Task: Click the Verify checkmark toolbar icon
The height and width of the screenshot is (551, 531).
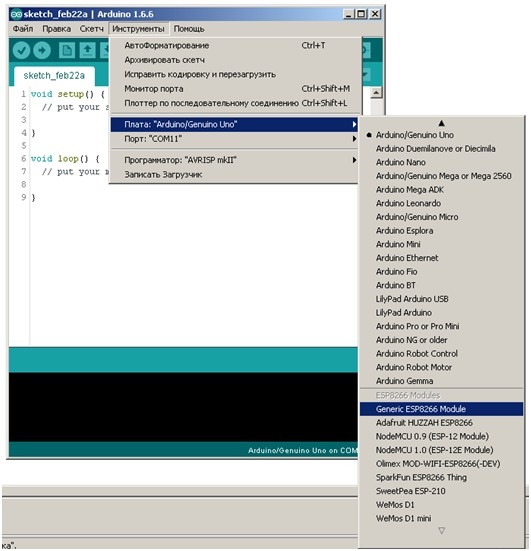Action: (x=21, y=51)
